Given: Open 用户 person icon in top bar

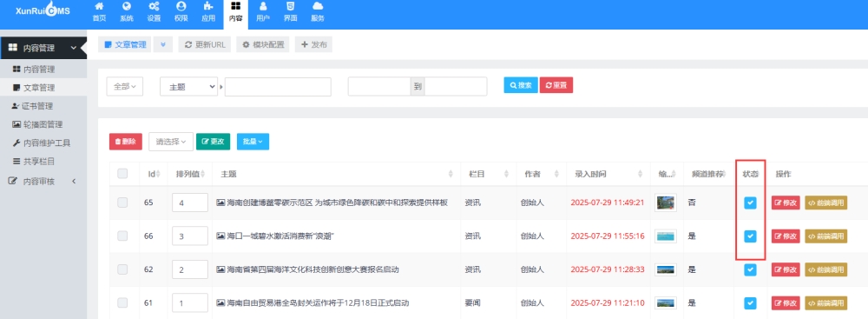Looking at the screenshot, I should [263, 12].
